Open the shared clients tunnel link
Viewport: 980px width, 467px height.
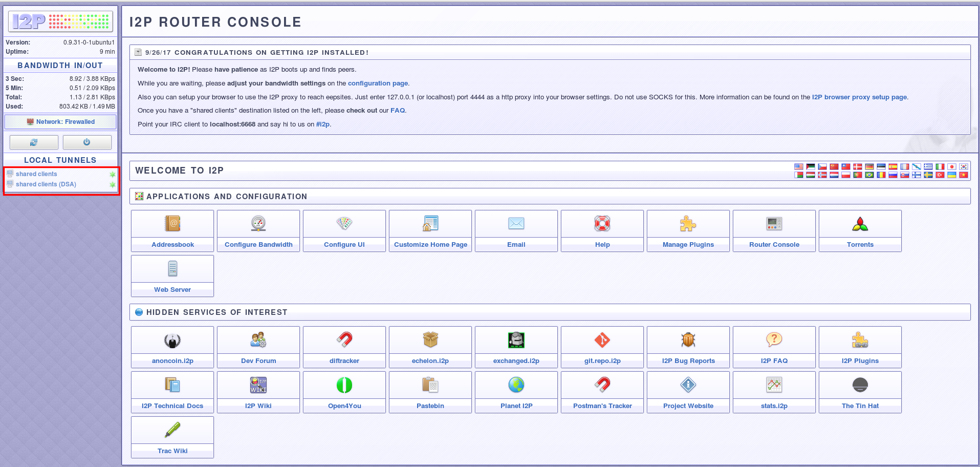[36, 174]
